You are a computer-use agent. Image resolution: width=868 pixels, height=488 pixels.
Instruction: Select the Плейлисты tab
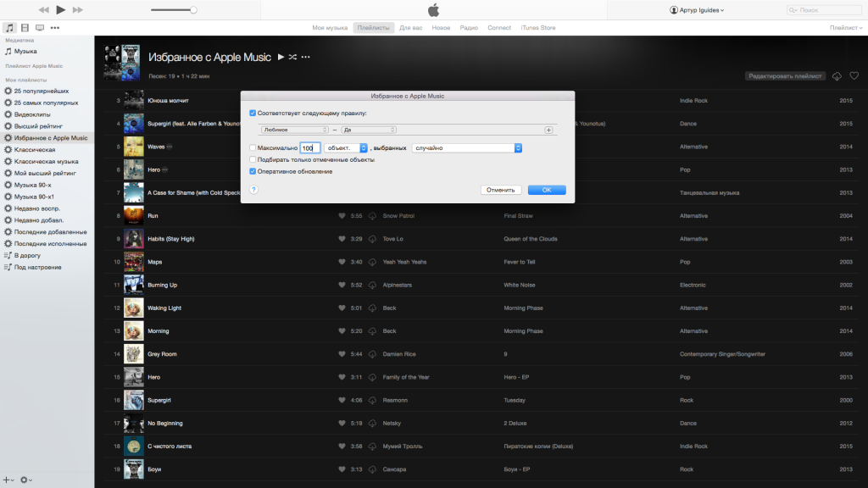point(373,28)
